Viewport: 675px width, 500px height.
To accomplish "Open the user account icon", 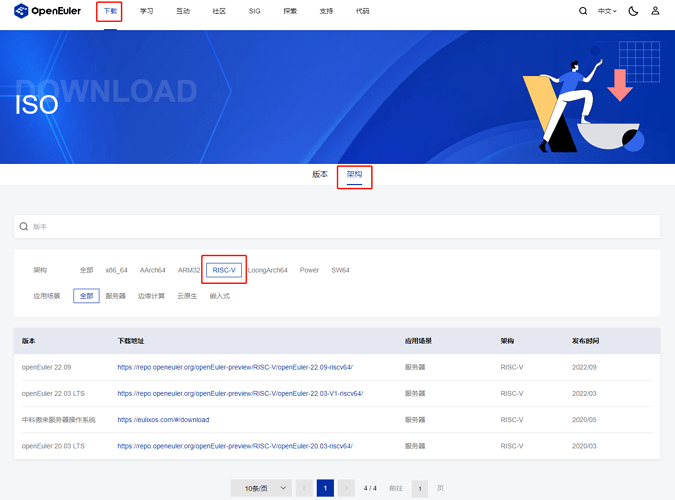I will click(655, 11).
